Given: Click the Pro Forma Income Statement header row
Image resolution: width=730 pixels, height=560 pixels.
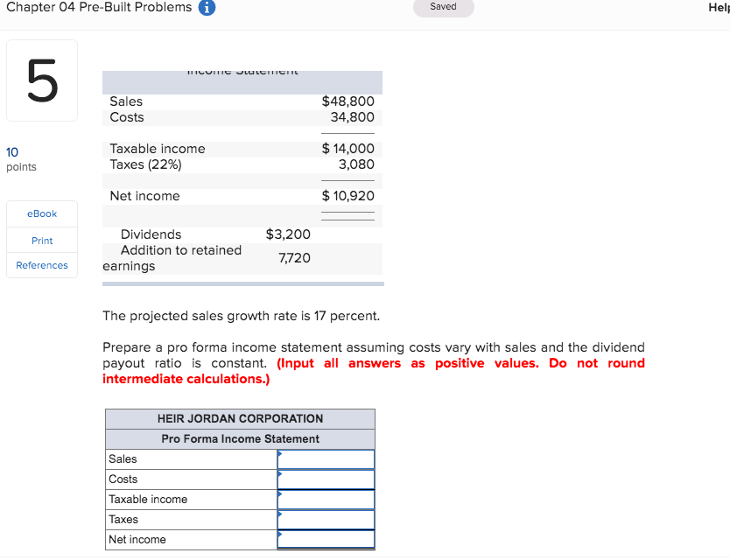Looking at the screenshot, I should [240, 438].
